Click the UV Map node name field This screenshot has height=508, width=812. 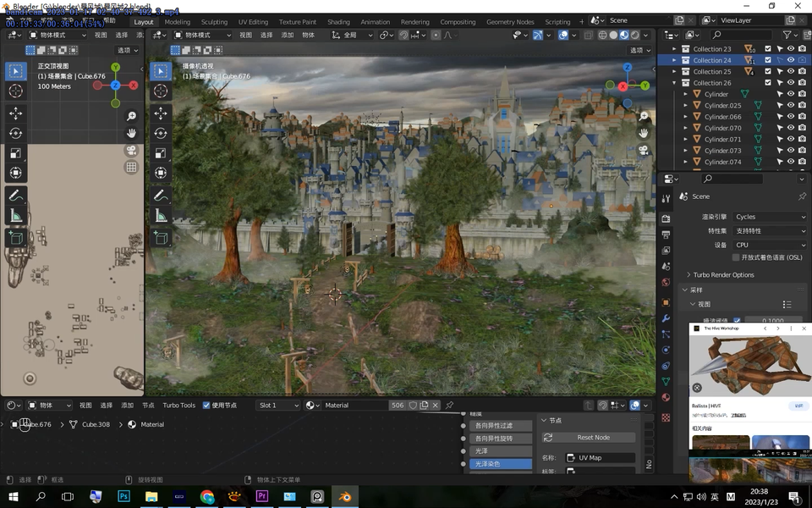(601, 458)
